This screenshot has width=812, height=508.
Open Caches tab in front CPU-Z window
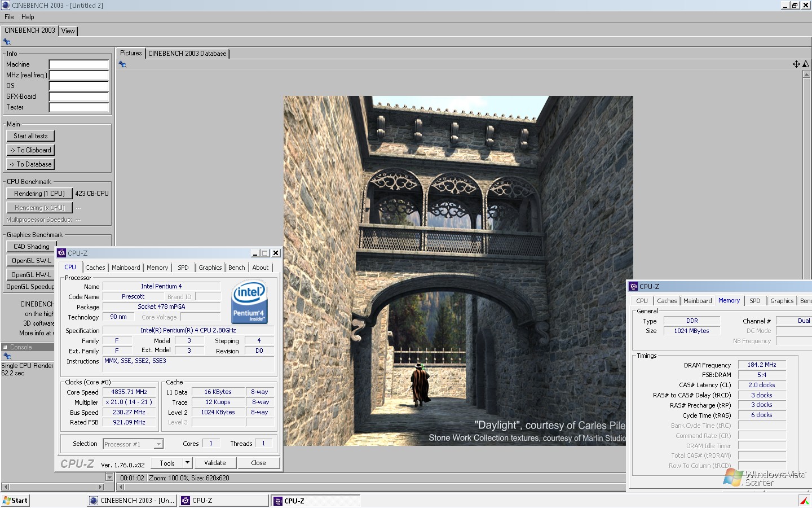[95, 268]
